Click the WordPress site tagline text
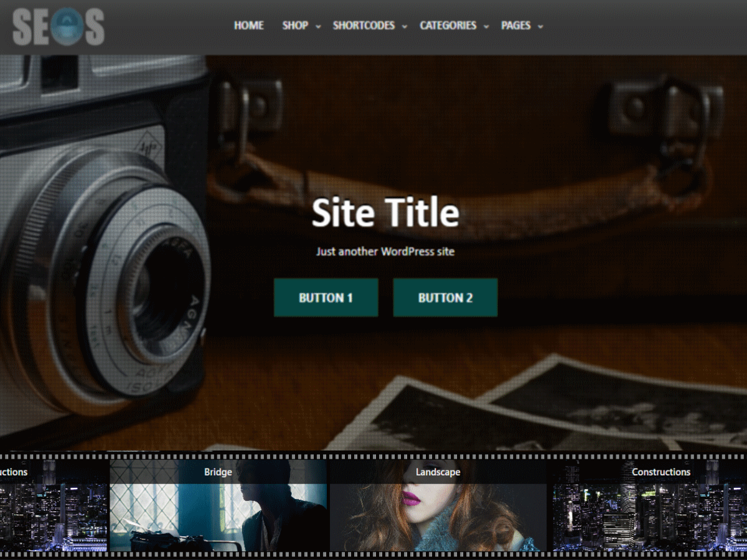 [x=385, y=251]
